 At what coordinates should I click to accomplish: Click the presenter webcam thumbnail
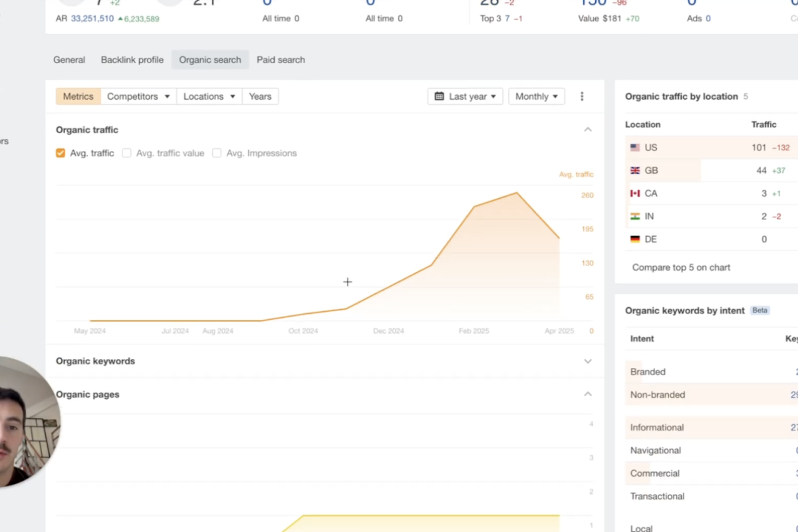(x=27, y=422)
